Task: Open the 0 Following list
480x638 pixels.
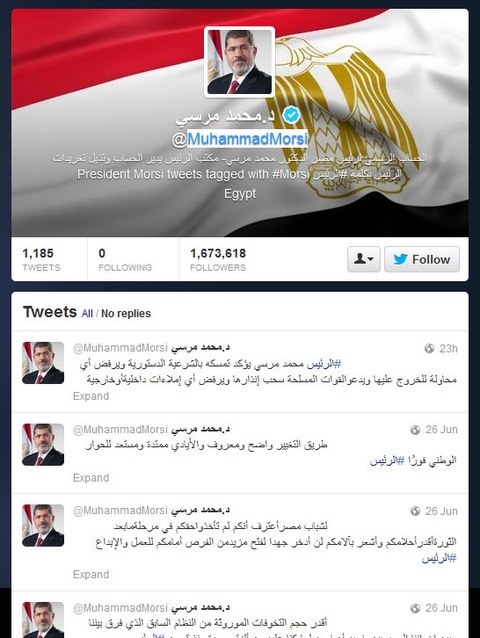Action: (125, 259)
